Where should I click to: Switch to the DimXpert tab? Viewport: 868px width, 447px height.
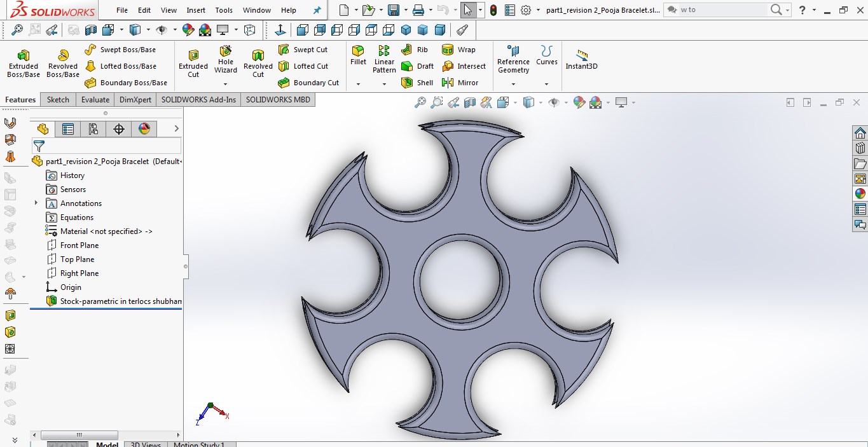135,99
